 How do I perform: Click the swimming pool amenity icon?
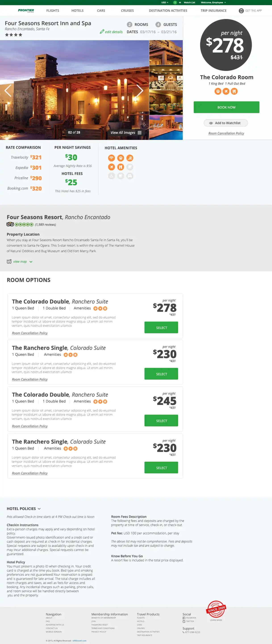130,158
